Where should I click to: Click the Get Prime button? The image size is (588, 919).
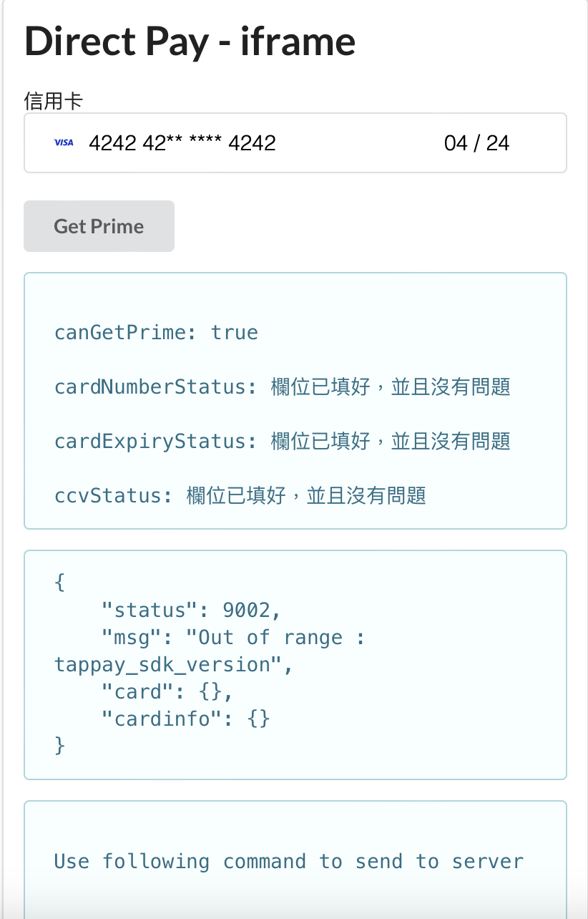point(99,226)
